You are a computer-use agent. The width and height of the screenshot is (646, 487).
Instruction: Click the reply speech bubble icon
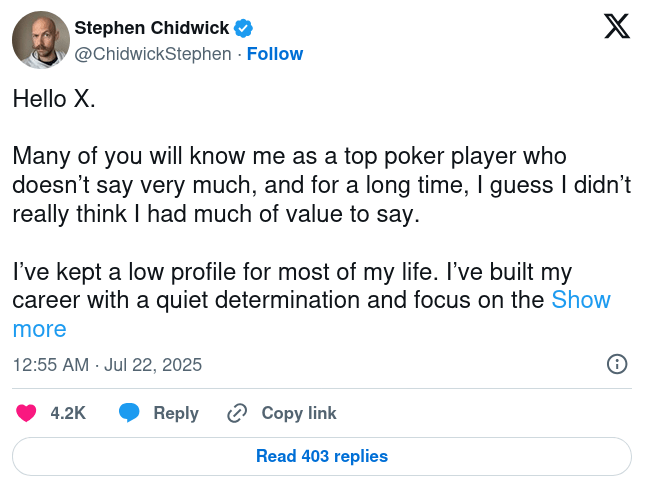[129, 413]
